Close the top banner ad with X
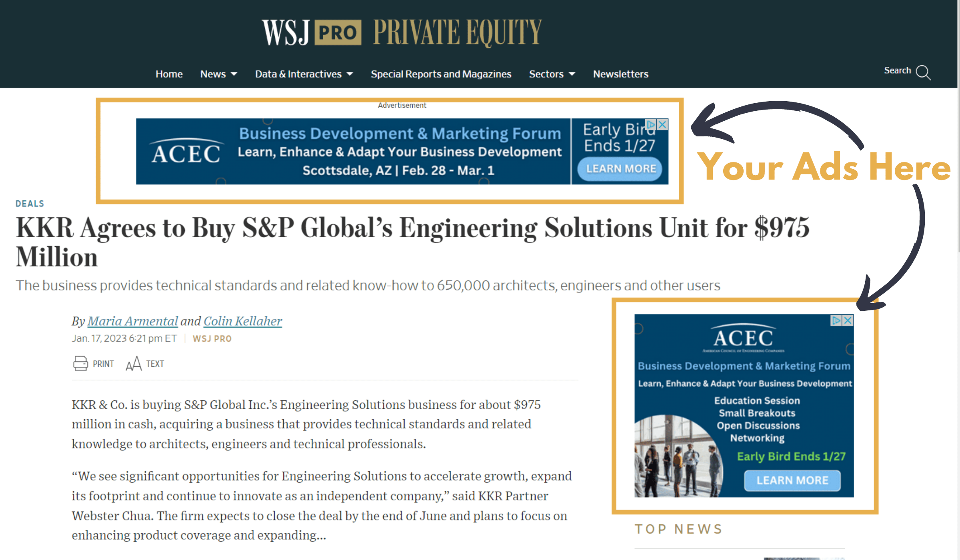 pyautogui.click(x=663, y=124)
